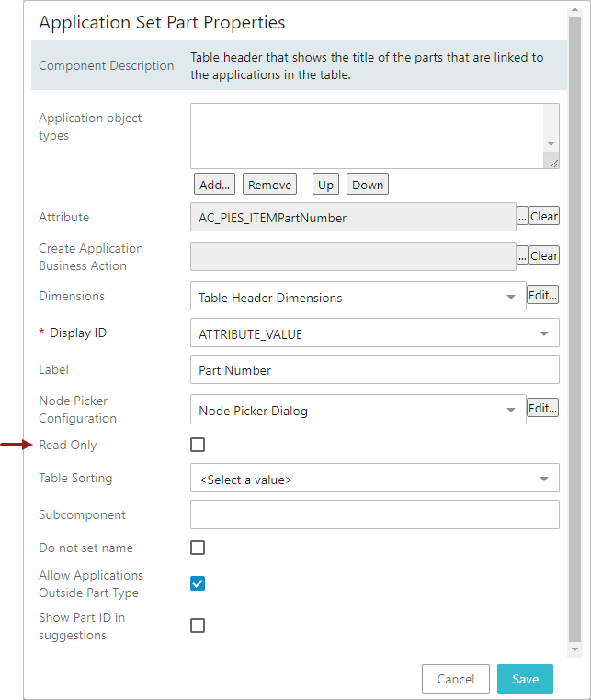Open Node Picker Configuration dropdown
The height and width of the screenshot is (700, 591).
(x=358, y=409)
